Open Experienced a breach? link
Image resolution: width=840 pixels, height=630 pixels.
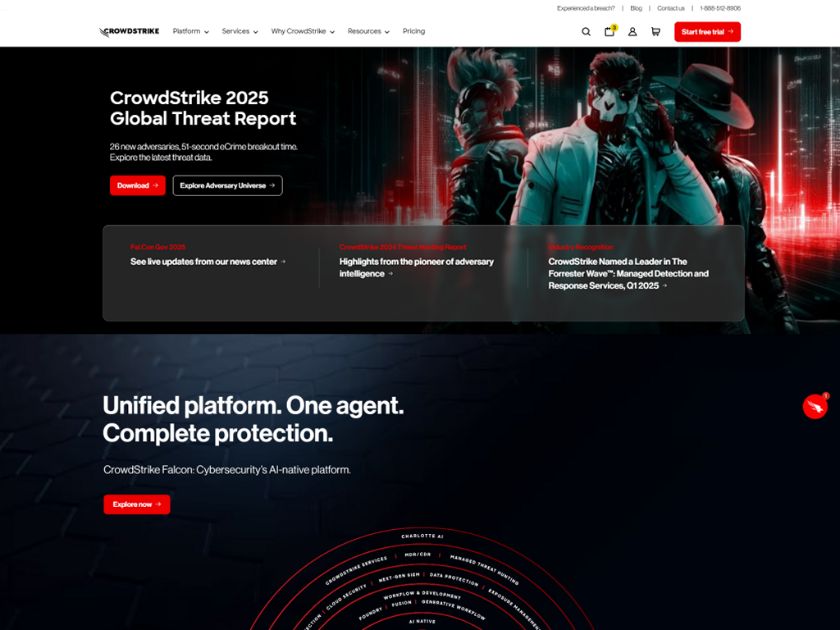[586, 8]
